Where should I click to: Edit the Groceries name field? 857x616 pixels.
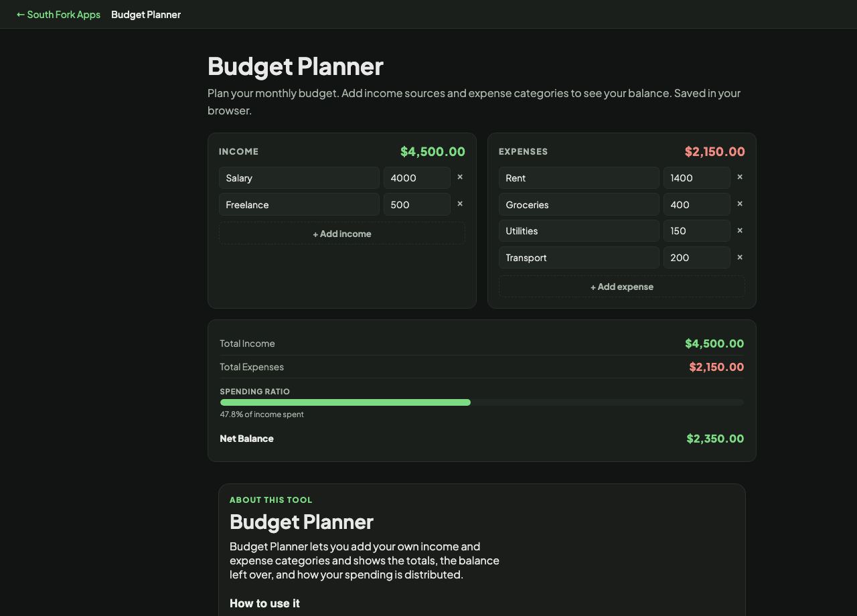coord(579,204)
